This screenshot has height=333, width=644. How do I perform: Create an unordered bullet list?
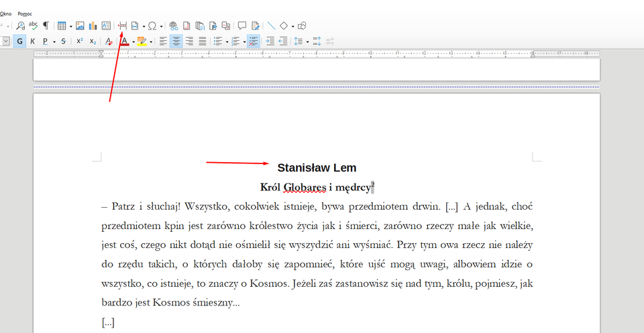[x=219, y=41]
